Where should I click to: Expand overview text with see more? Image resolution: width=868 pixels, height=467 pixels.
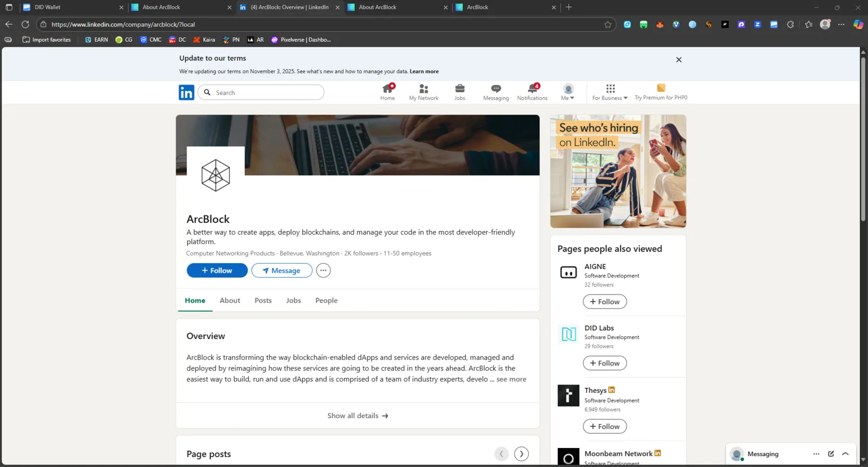(511, 379)
